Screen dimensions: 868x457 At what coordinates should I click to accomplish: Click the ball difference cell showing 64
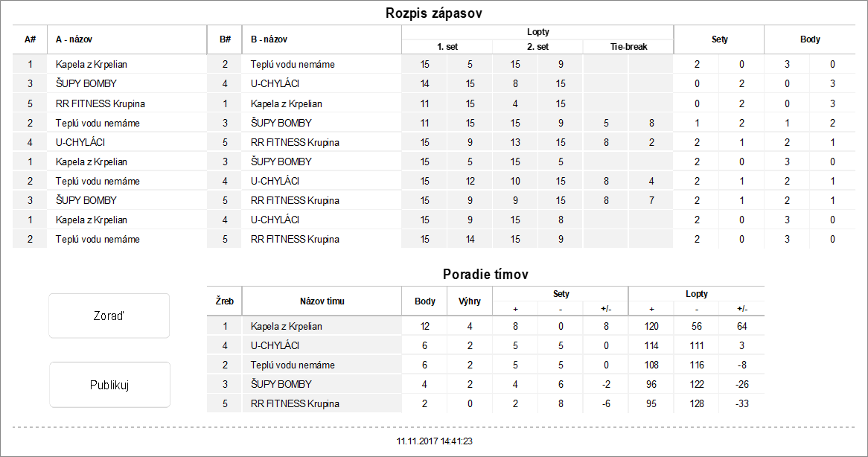[x=741, y=326]
